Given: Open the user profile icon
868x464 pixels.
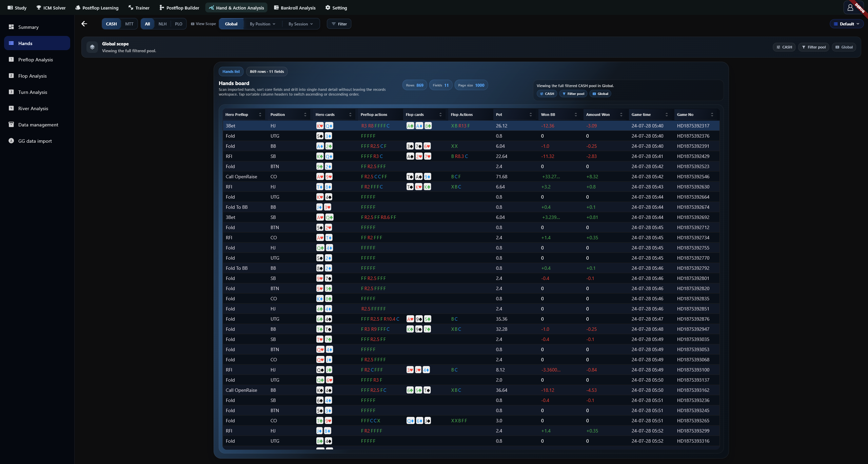Looking at the screenshot, I should coord(850,7).
